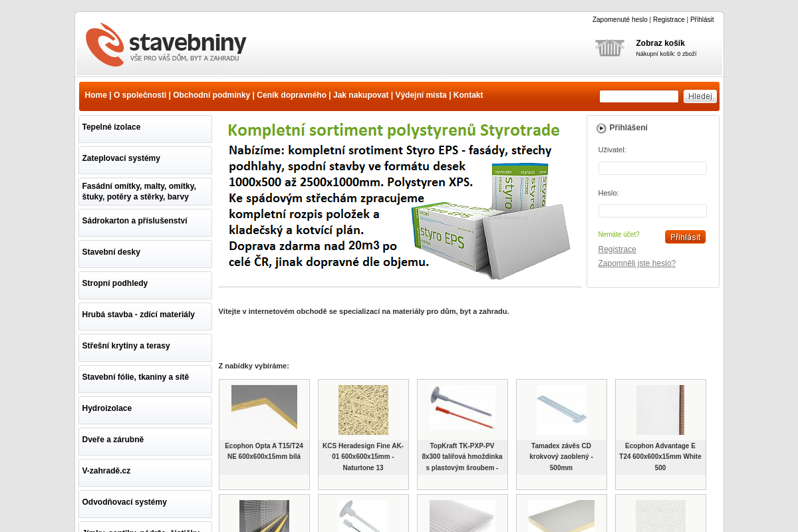Open Tepelné izolace category
The width and height of the screenshot is (798, 532).
point(145,129)
